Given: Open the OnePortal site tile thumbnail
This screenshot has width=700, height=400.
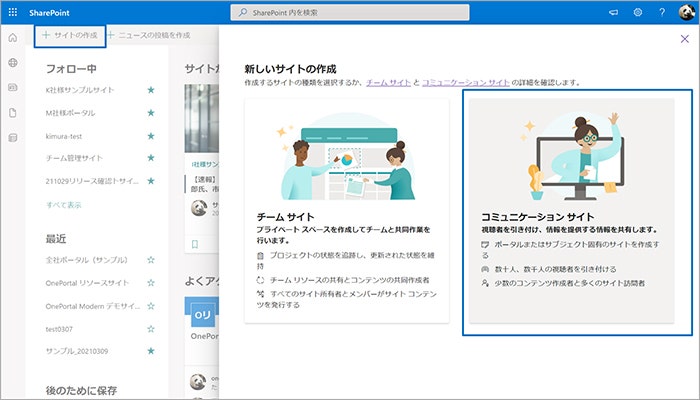Looking at the screenshot, I should (x=203, y=315).
